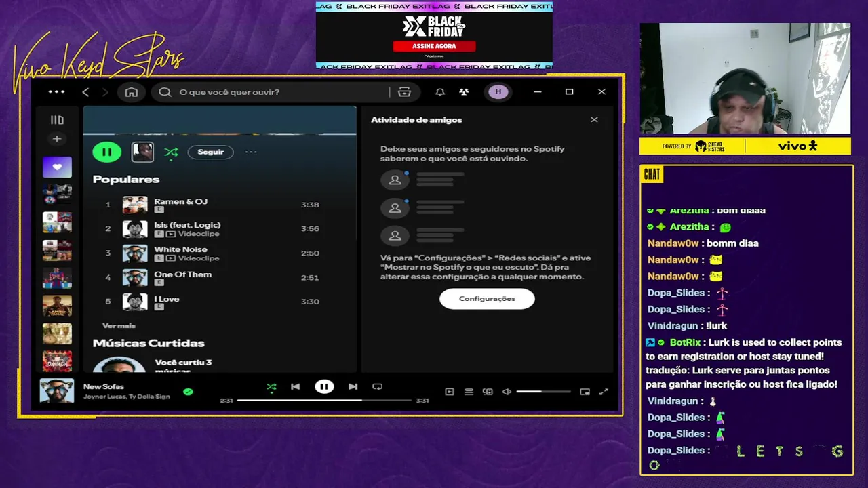Open the Browse icon in search bar
Screen dimensions: 868x488
405,92
